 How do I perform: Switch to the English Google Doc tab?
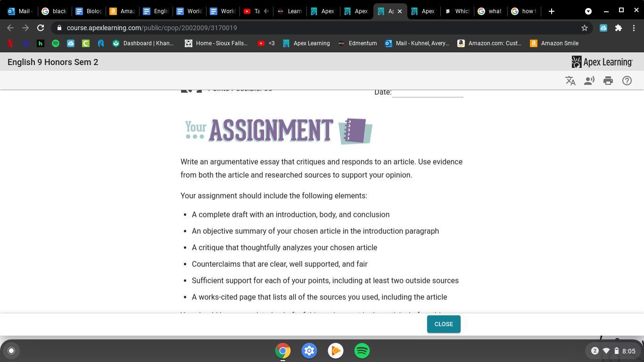[156, 11]
